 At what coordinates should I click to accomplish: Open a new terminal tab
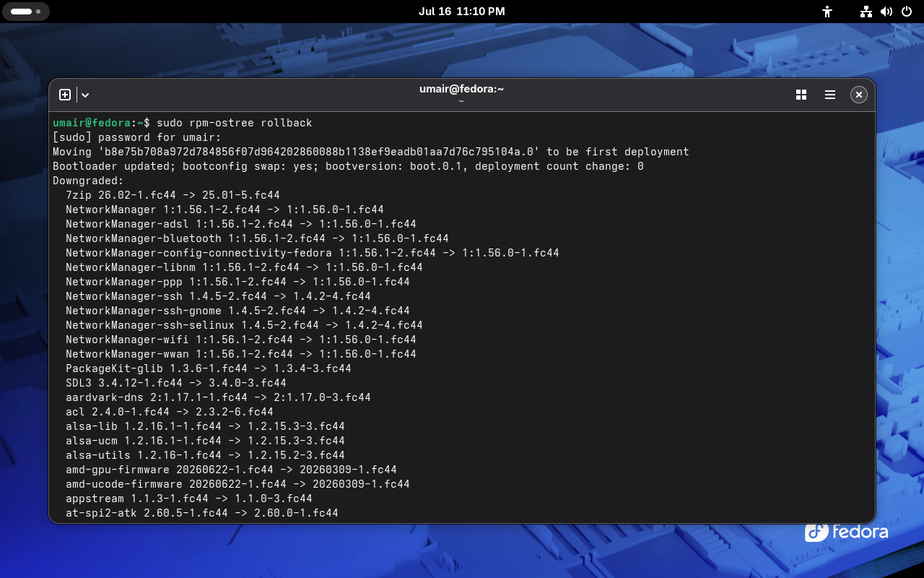pos(65,95)
